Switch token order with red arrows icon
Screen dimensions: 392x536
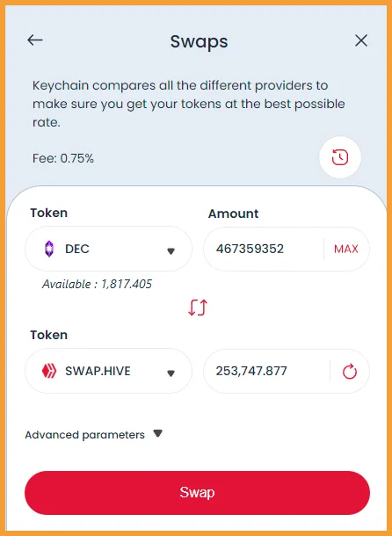tap(198, 308)
